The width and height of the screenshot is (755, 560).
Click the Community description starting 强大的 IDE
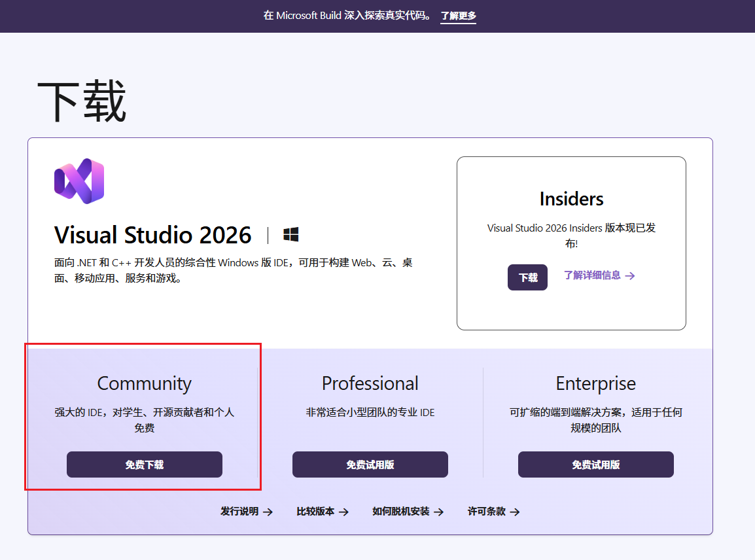[145, 420]
